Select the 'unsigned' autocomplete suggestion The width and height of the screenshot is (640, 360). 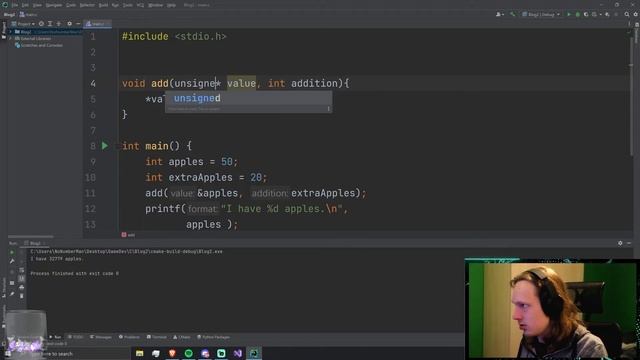[248, 98]
